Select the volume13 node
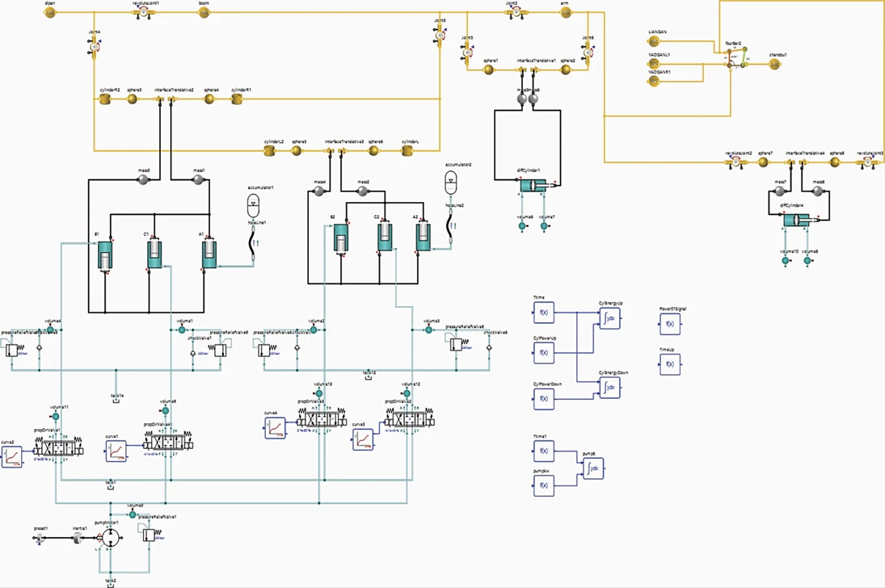 pyautogui.click(x=319, y=393)
